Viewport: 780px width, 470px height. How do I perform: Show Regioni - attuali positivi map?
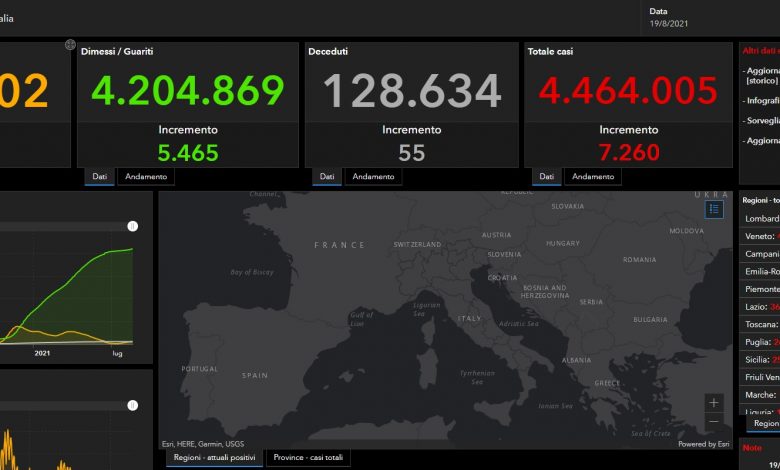pos(214,458)
